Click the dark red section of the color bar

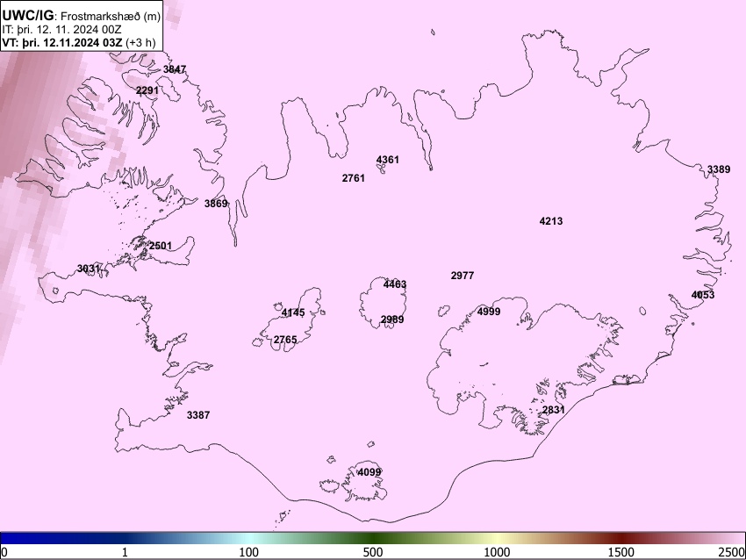pos(621,539)
